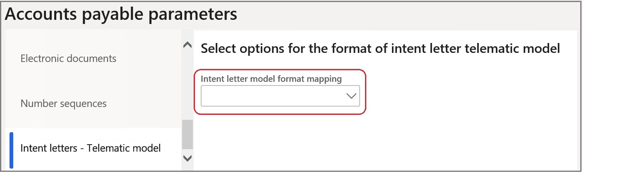
Task: Click the 'Select options for the format' heading
Action: [x=380, y=49]
